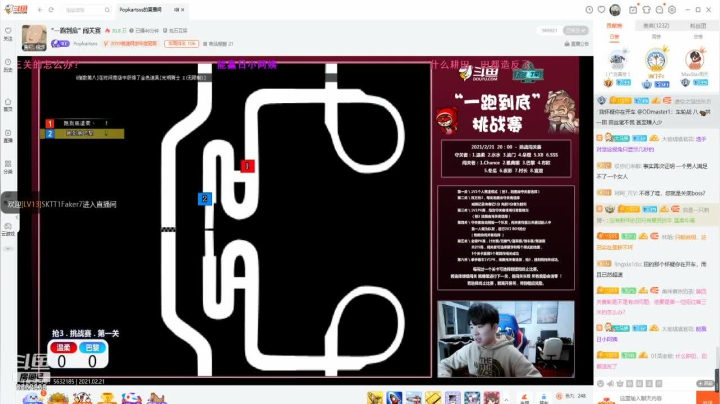Open the followed button dropdown
720x404 pixels.
click(x=576, y=30)
